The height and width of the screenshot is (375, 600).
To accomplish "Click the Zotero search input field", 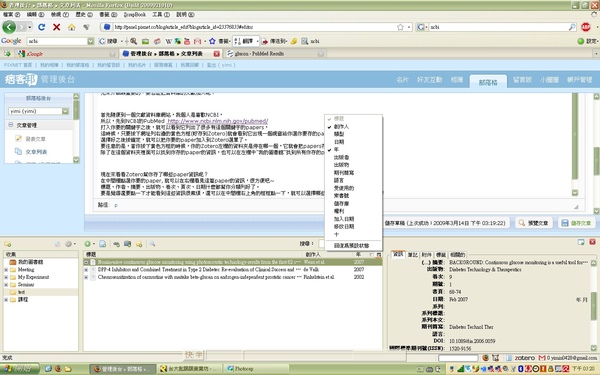I will [321, 243].
